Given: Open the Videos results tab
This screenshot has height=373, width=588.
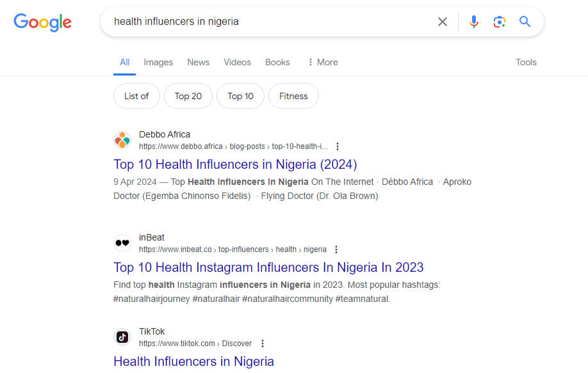Looking at the screenshot, I should [x=237, y=62].
